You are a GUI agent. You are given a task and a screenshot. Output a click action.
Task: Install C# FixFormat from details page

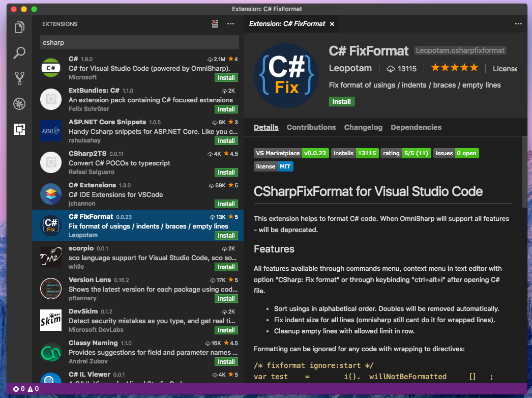point(341,102)
